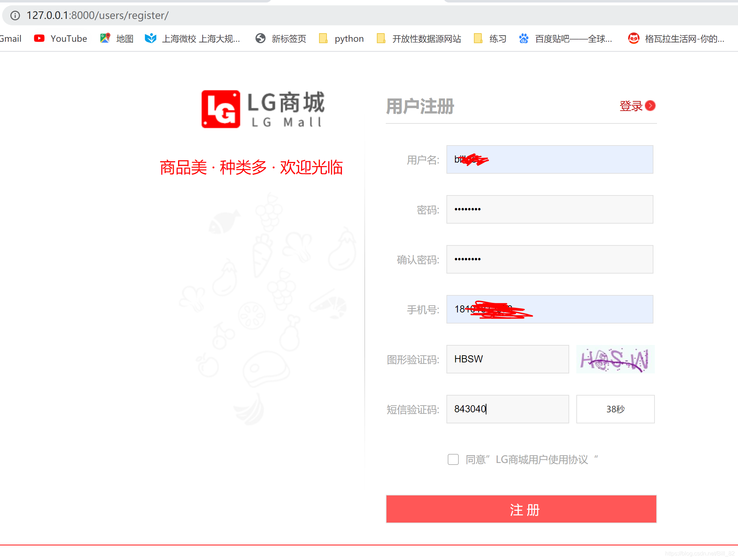This screenshot has height=560, width=738.
Task: Click the 用户名: label
Action: [x=423, y=160]
